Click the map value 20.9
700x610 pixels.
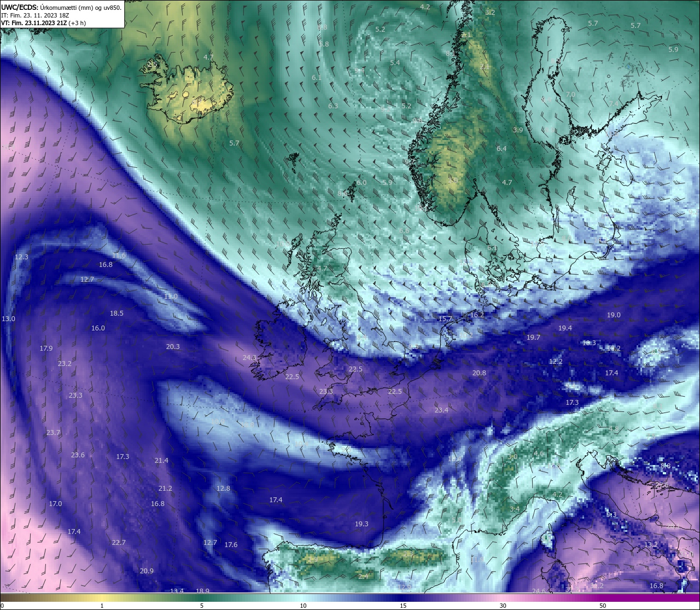point(147,571)
